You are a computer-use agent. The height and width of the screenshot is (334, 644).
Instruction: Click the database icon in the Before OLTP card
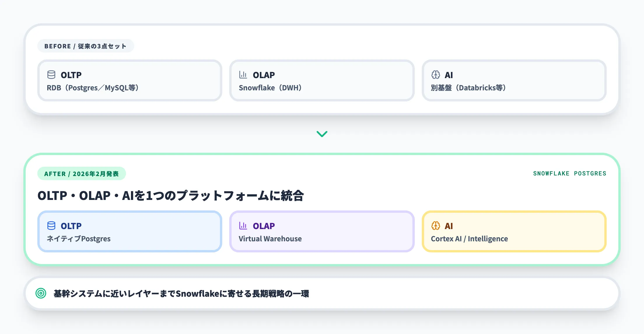click(x=51, y=75)
